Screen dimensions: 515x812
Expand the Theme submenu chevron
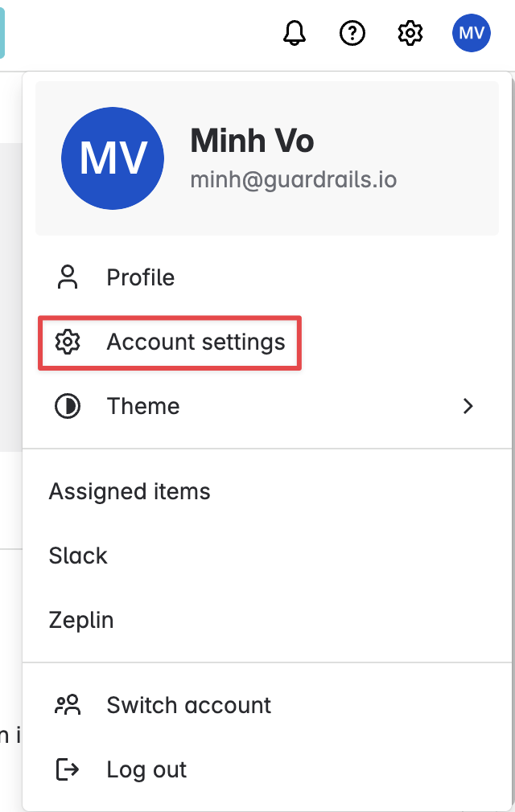click(468, 406)
